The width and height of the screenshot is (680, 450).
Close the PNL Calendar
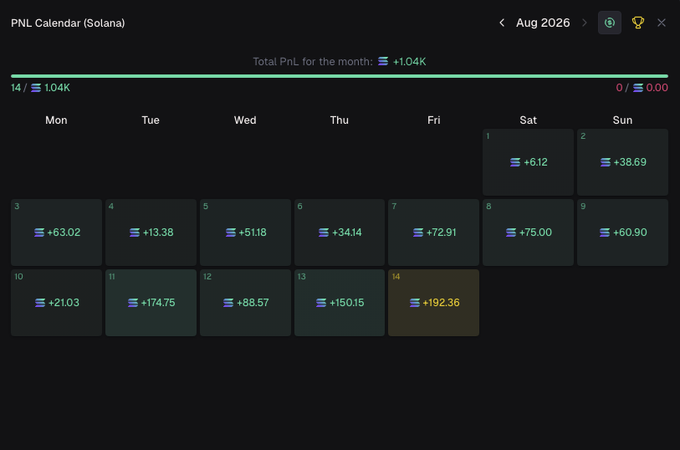tap(661, 23)
